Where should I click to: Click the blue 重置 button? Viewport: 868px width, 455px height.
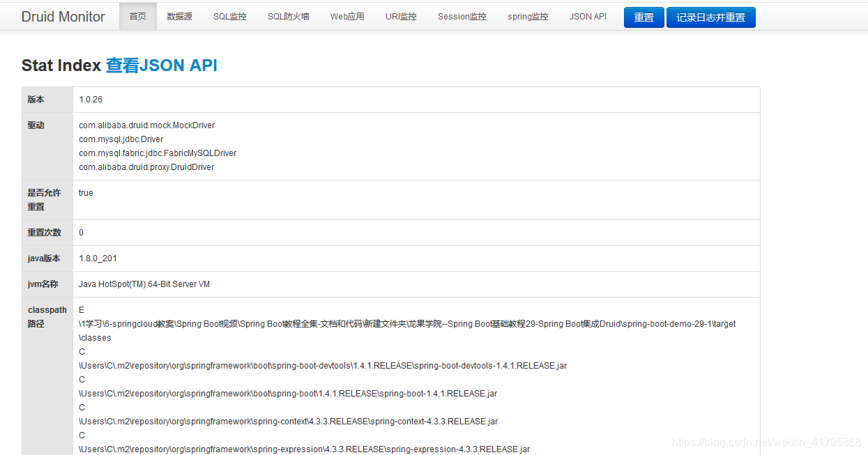pos(644,17)
